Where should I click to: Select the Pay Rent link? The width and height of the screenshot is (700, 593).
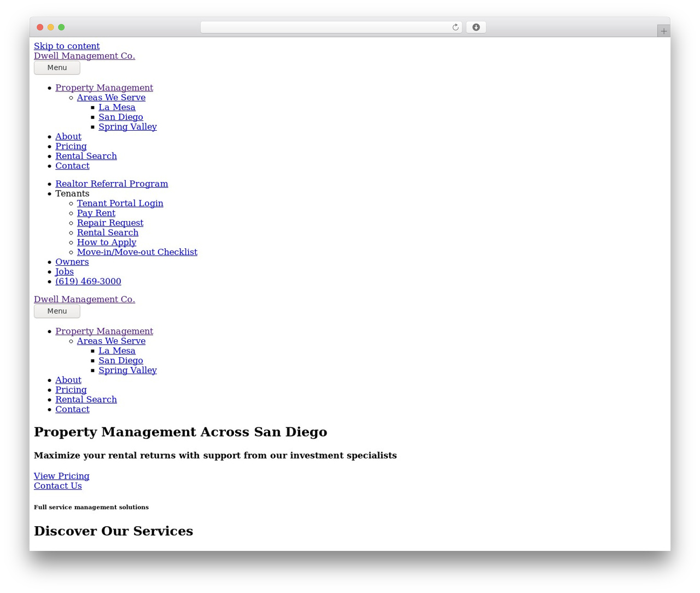pos(96,213)
